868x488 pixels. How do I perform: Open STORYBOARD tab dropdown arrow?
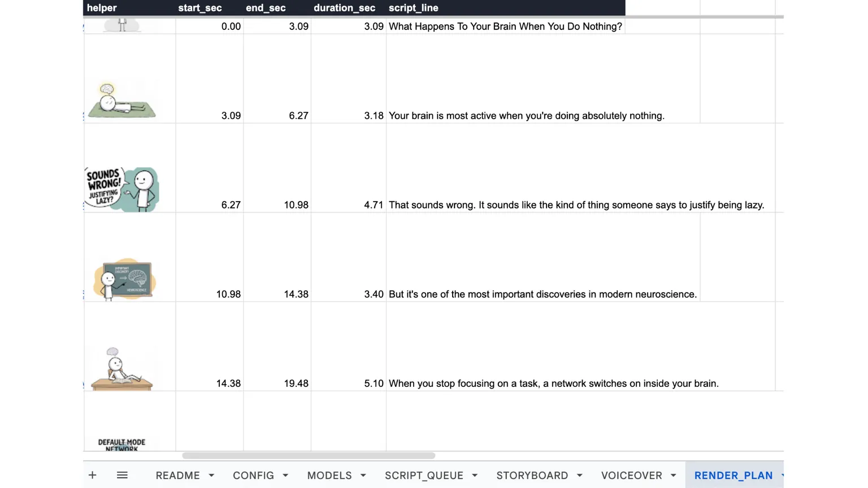[x=580, y=476]
